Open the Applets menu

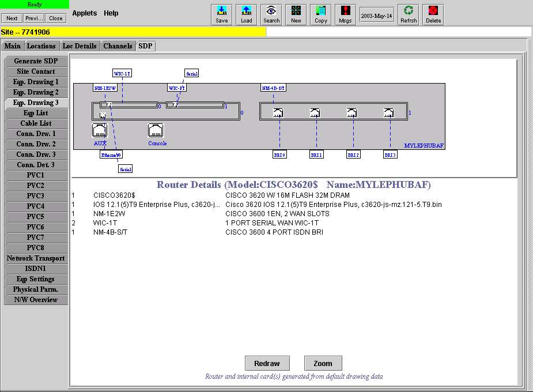click(x=85, y=13)
